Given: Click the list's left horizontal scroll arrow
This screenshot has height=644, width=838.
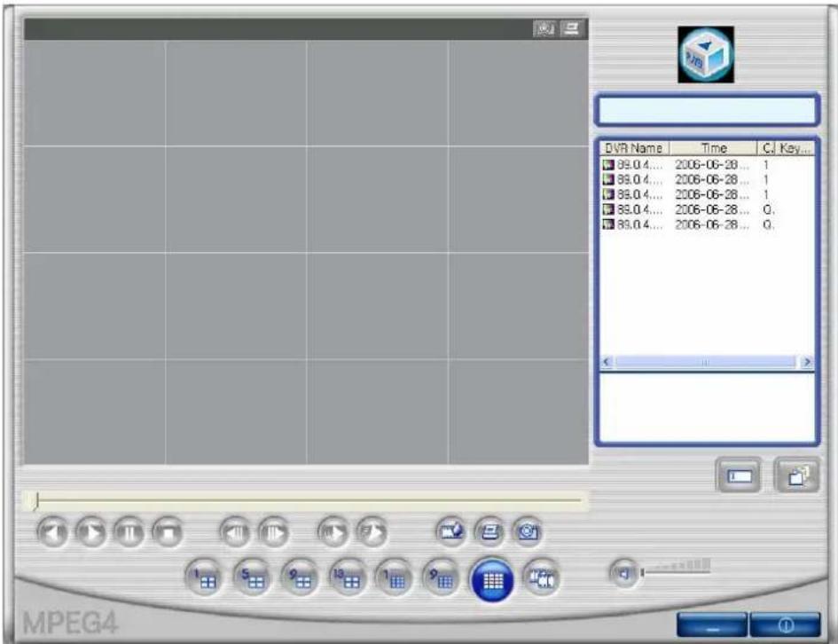Looking at the screenshot, I should (x=607, y=362).
